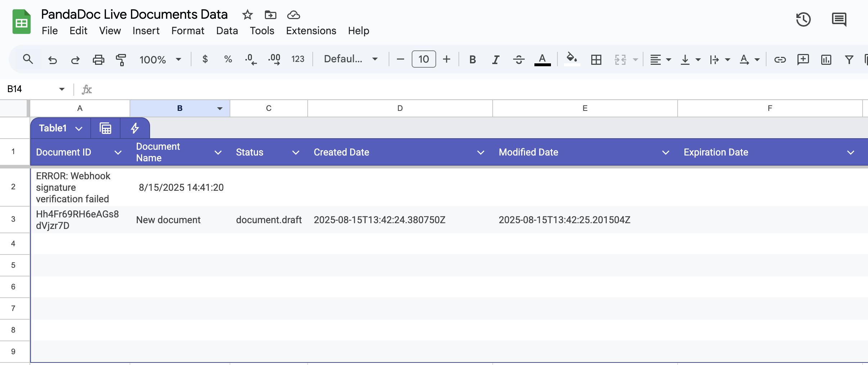The image size is (868, 365).
Task: Insert a link
Action: (x=780, y=59)
